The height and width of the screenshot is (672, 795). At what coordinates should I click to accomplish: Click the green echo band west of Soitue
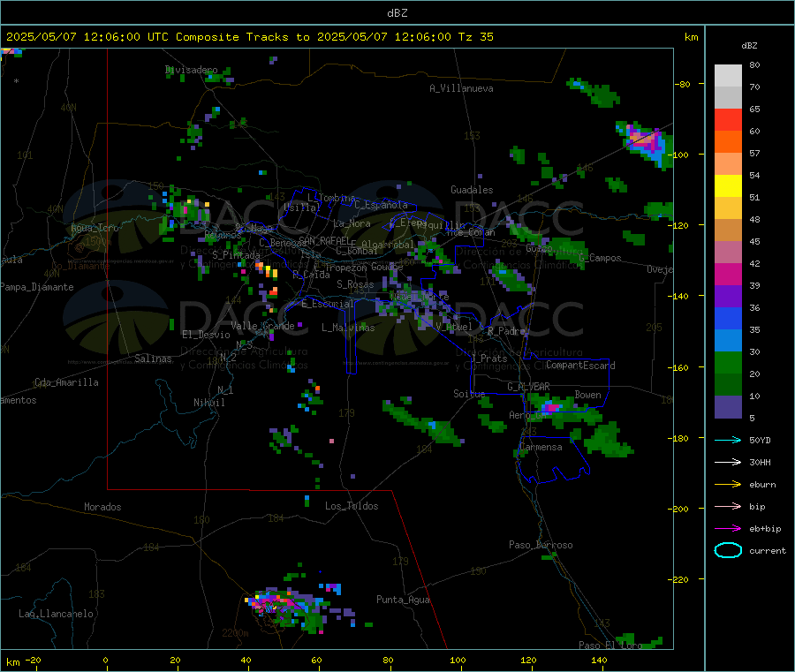tap(422, 423)
